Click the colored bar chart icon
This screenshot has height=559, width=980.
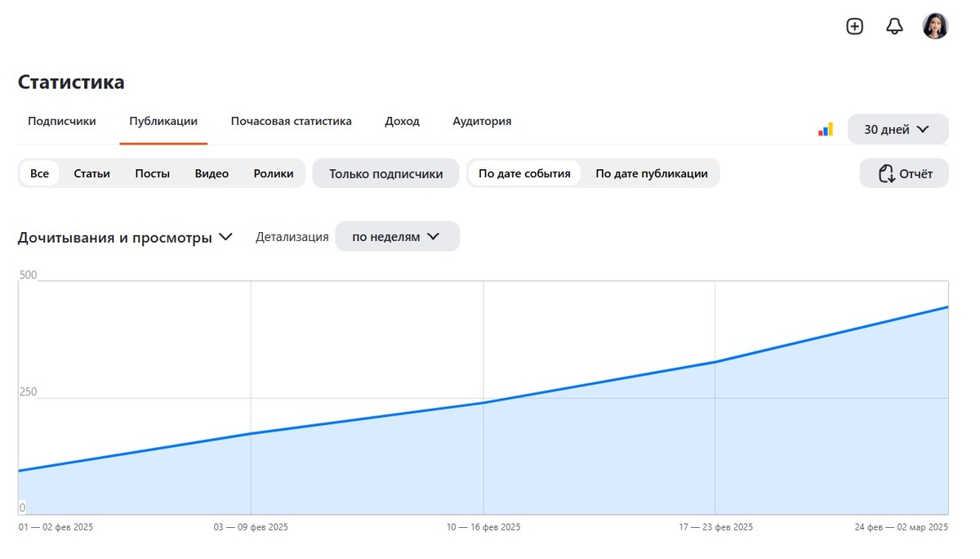tap(825, 128)
